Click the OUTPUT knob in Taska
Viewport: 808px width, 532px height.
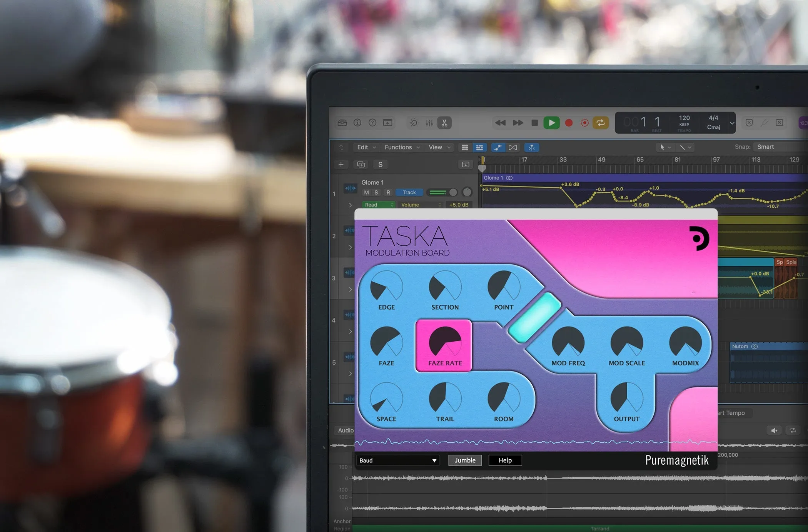tap(626, 397)
